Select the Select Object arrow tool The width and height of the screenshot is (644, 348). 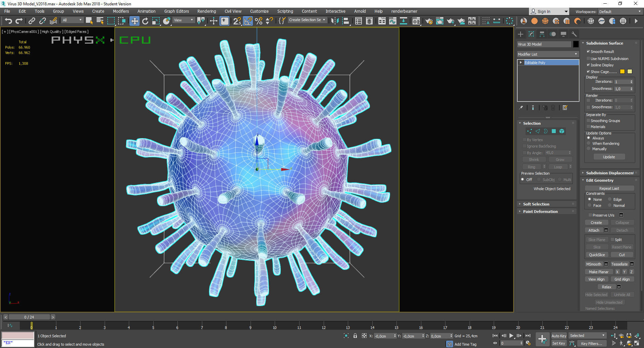(x=89, y=21)
